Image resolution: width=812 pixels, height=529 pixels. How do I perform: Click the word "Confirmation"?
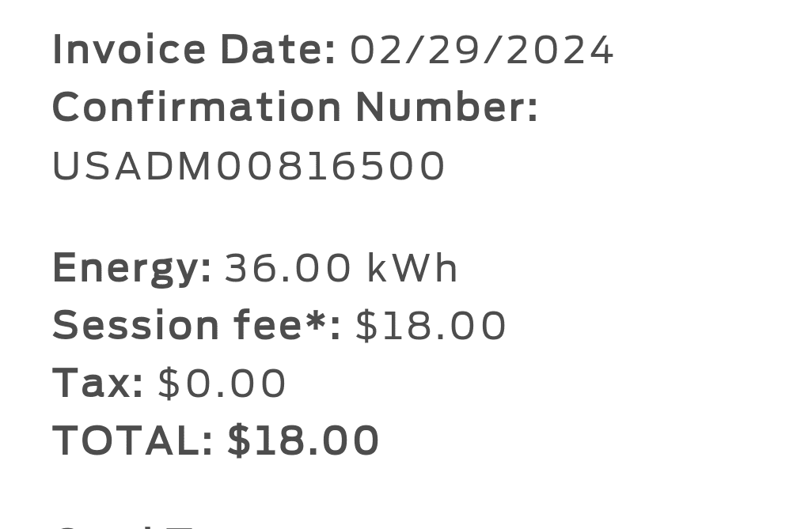(x=198, y=108)
